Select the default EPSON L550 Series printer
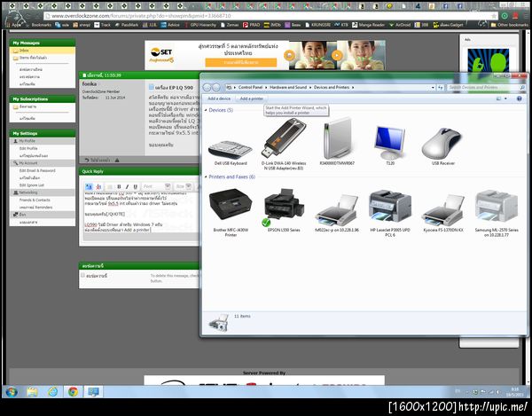Viewport: 532px width, 416px height. (x=284, y=207)
